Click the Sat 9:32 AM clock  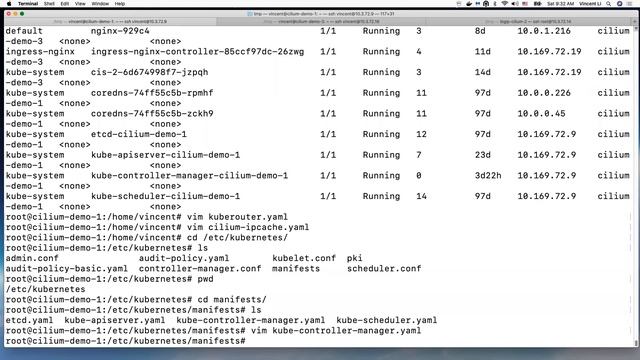560,4
